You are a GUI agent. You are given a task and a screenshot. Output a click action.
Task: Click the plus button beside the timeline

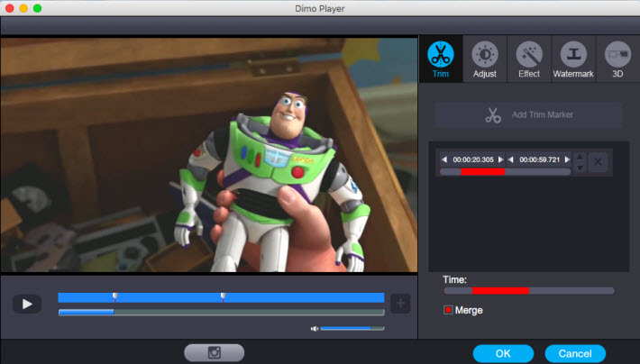(x=400, y=304)
